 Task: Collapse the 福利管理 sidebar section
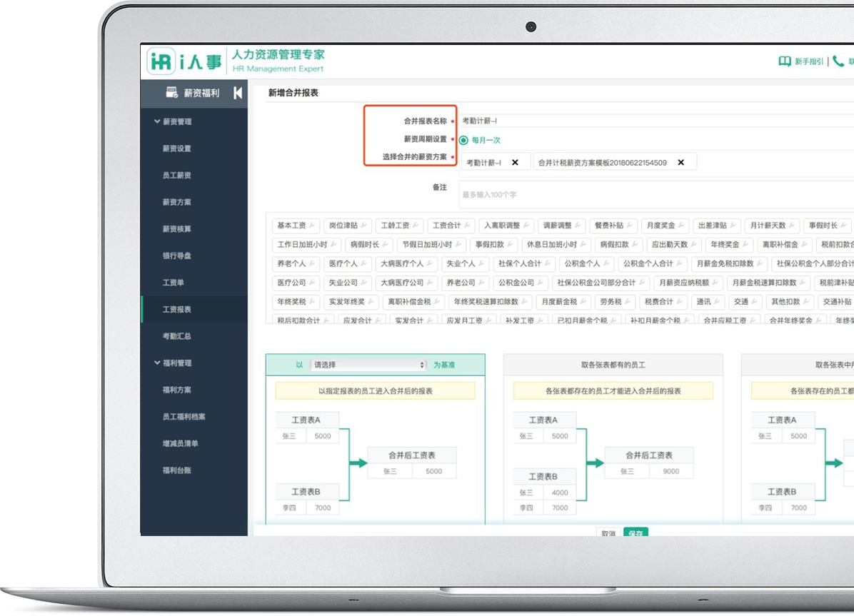pos(158,363)
